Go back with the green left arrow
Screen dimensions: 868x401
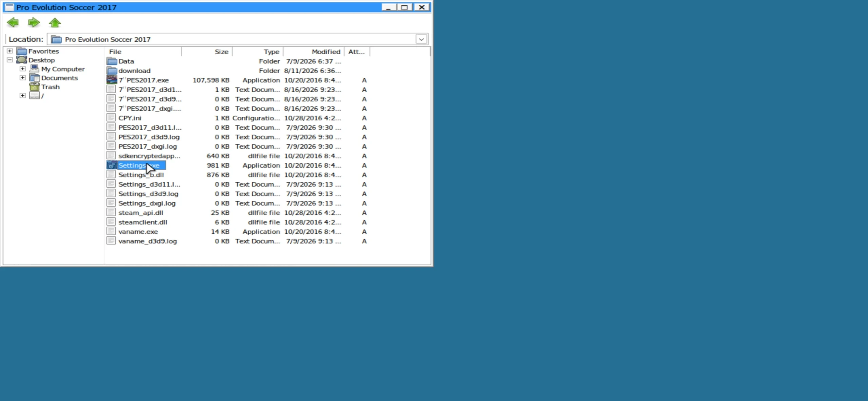pos(13,23)
